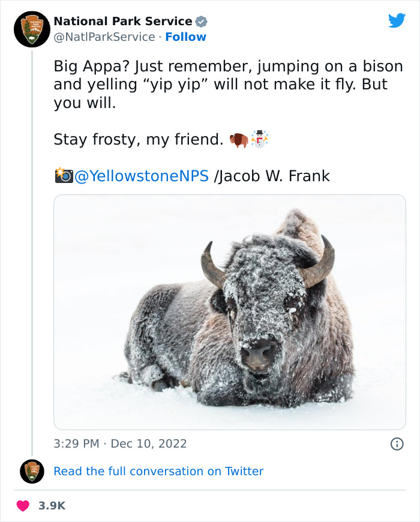
Task: Click the Twitter bird logo icon
Action: [397, 21]
